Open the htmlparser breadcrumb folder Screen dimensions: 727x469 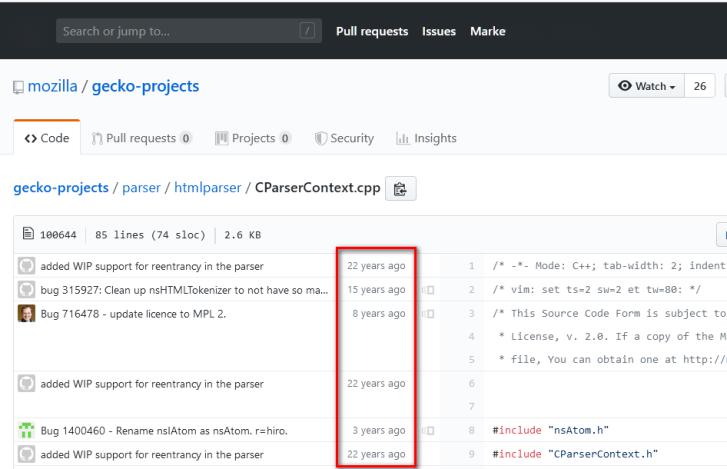click(x=208, y=188)
